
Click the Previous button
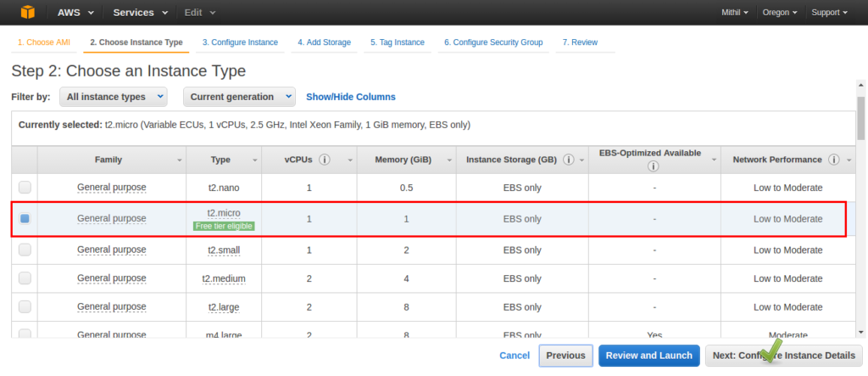coord(565,356)
